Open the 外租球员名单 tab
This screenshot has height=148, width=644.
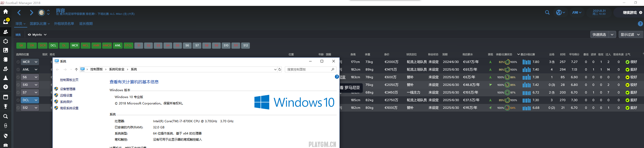tap(64, 24)
